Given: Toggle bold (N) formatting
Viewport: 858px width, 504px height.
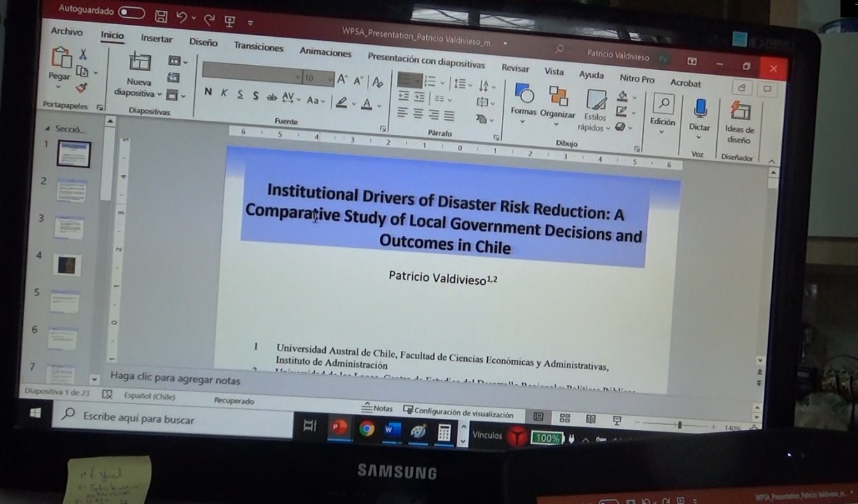Looking at the screenshot, I should click(208, 92).
